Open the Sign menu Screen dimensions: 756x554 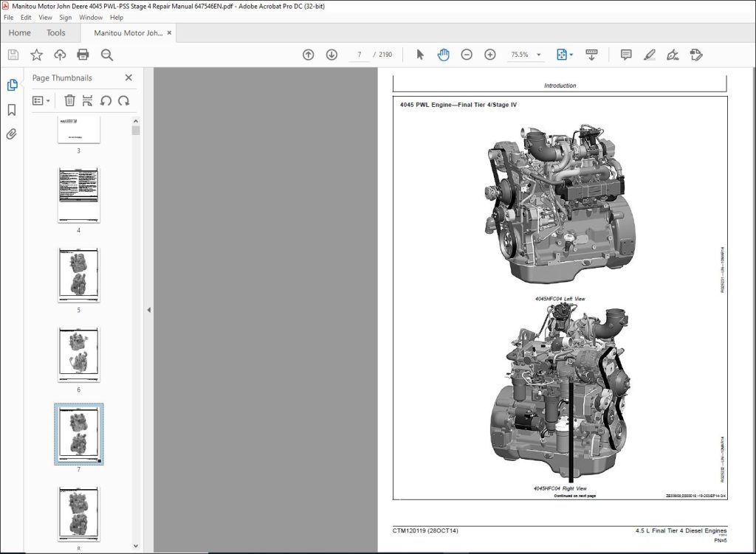pos(66,18)
